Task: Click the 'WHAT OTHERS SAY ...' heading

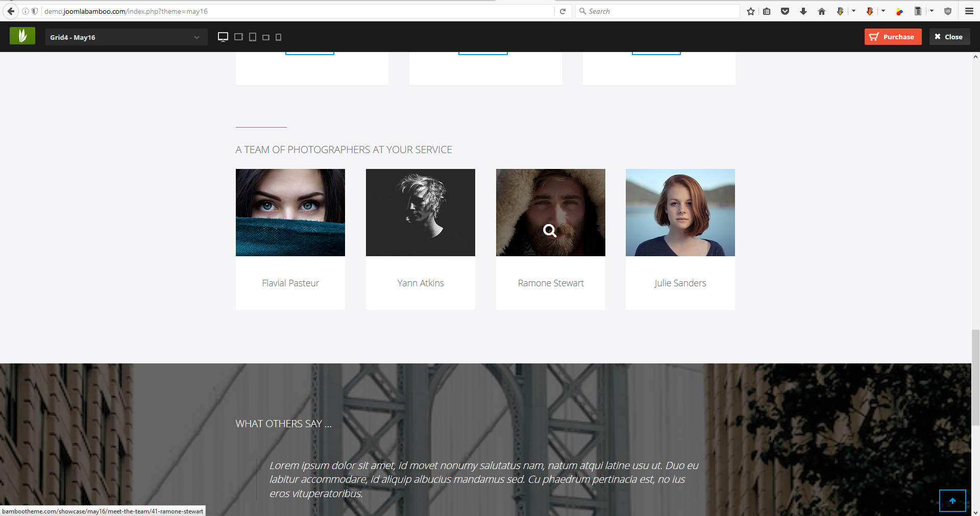Action: [x=283, y=424]
